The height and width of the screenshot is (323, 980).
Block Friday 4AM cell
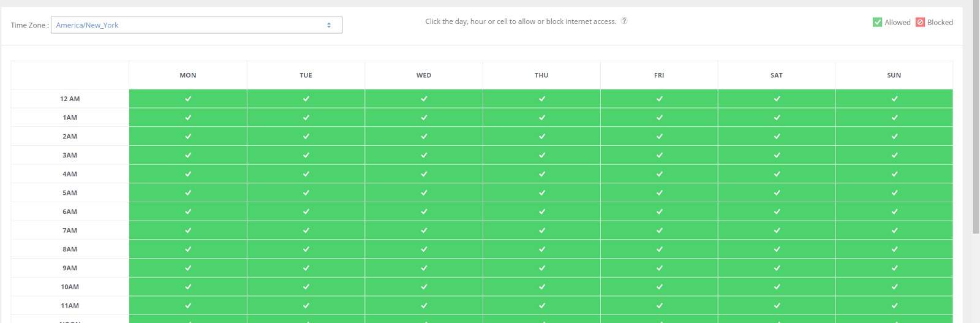pyautogui.click(x=659, y=174)
